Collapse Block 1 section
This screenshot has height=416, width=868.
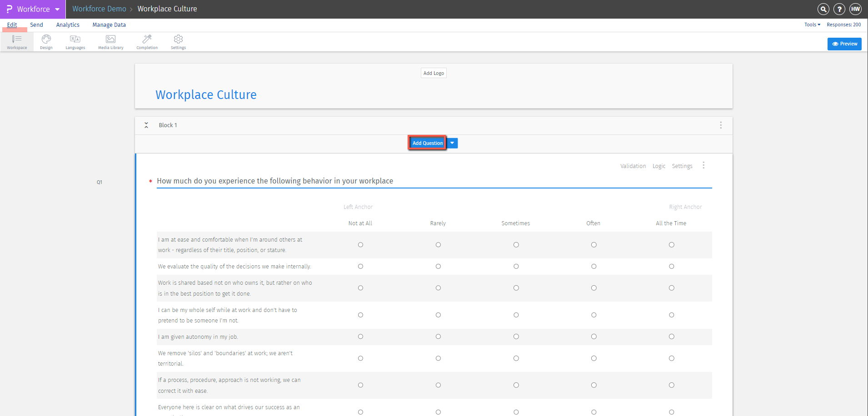click(x=146, y=125)
